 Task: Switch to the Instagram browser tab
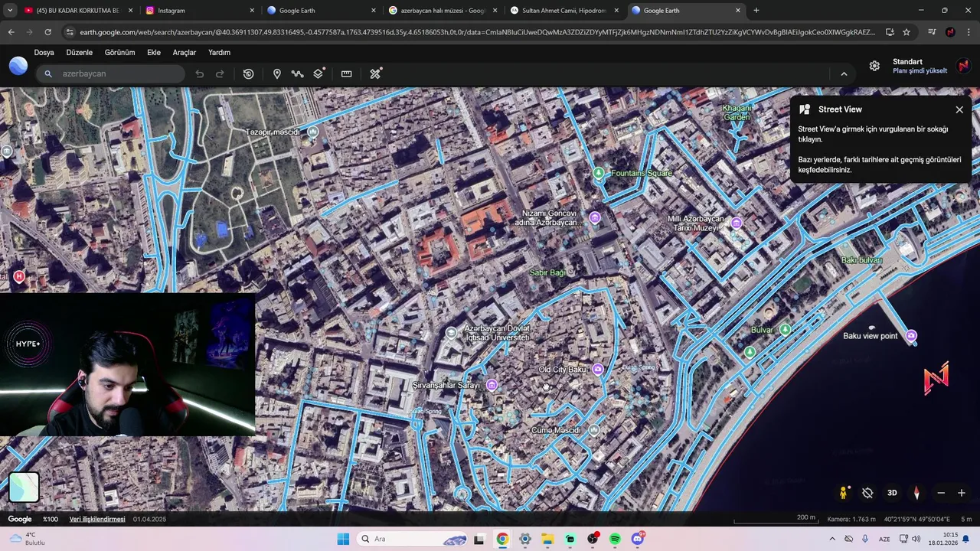pyautogui.click(x=199, y=11)
